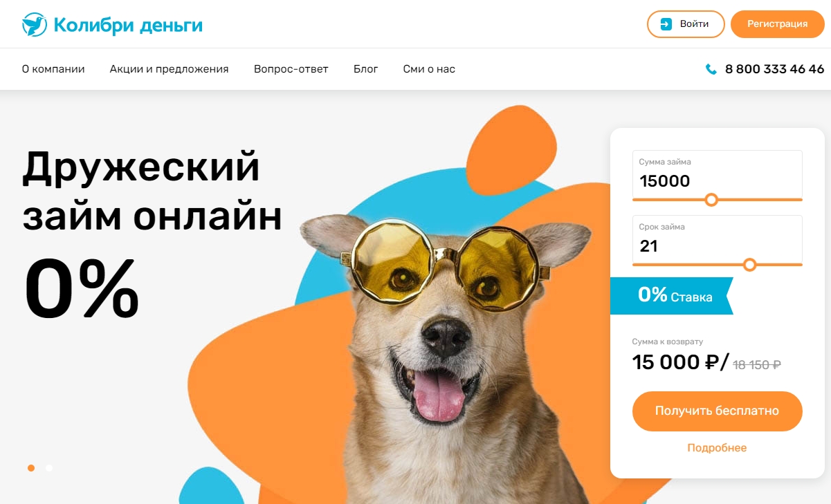Open the О компании menu item
The height and width of the screenshot is (504, 831).
coord(53,69)
